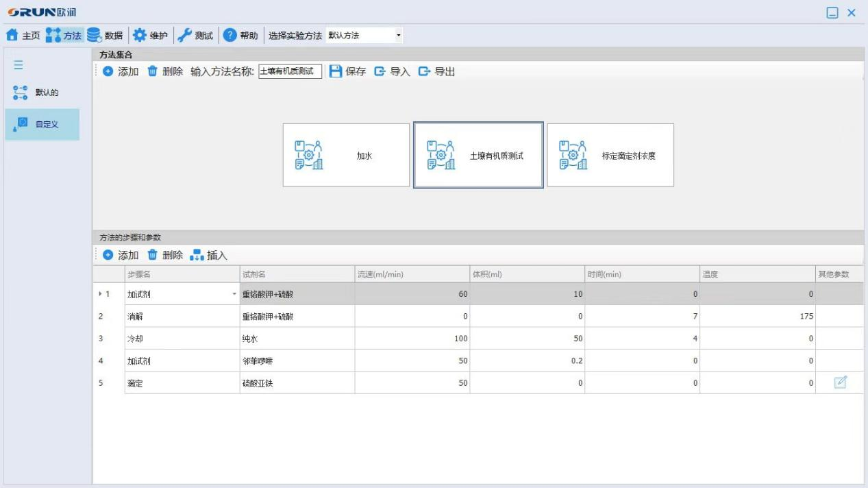
Task: Click 删除 in the steps toolbar
Action: pyautogui.click(x=165, y=255)
